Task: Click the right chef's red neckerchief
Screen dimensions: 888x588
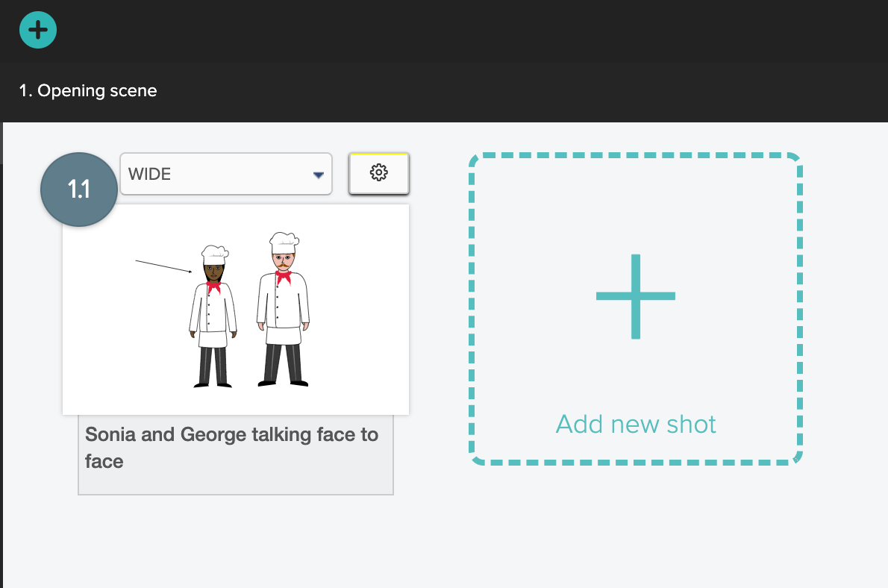Action: [284, 277]
